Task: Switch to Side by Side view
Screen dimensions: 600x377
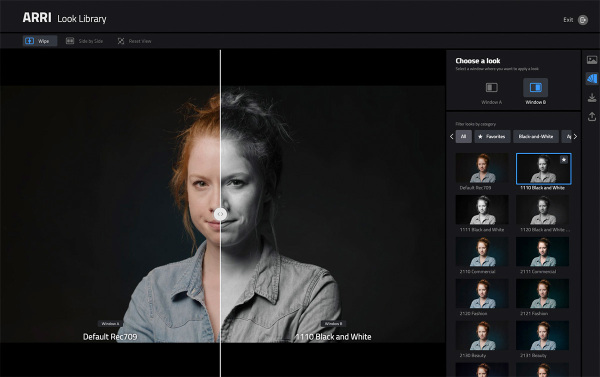Action: 84,41
